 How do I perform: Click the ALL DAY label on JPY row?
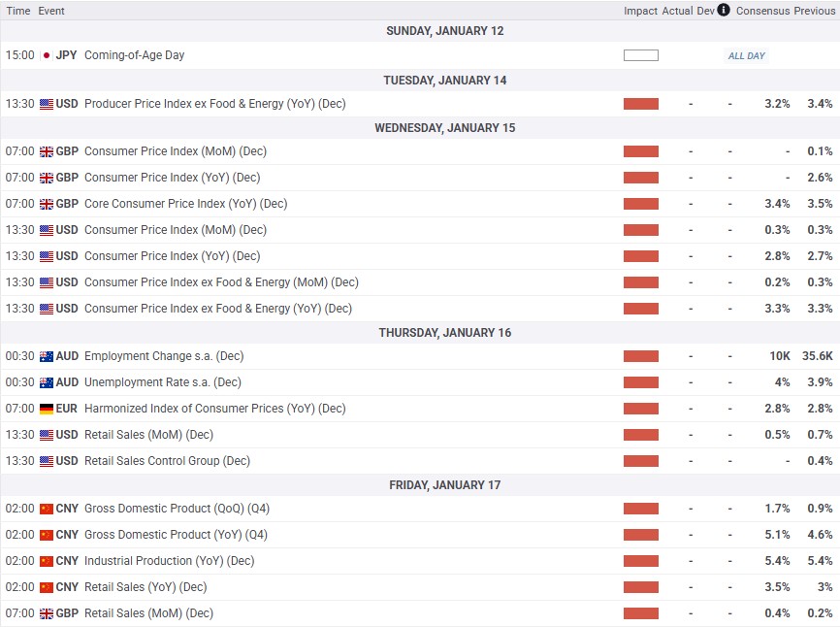pos(746,56)
